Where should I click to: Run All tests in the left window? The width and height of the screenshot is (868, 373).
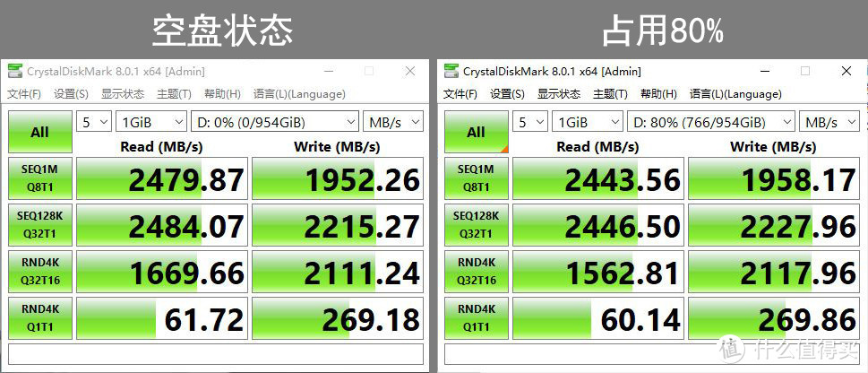(x=39, y=132)
